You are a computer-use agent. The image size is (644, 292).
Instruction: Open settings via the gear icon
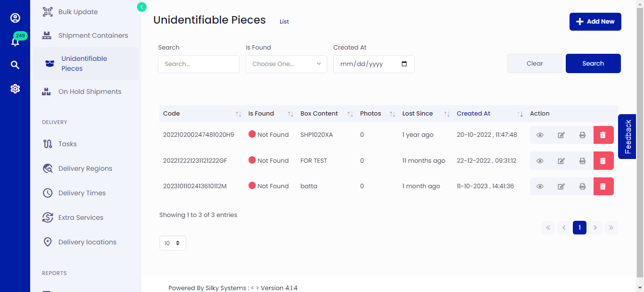tap(15, 88)
